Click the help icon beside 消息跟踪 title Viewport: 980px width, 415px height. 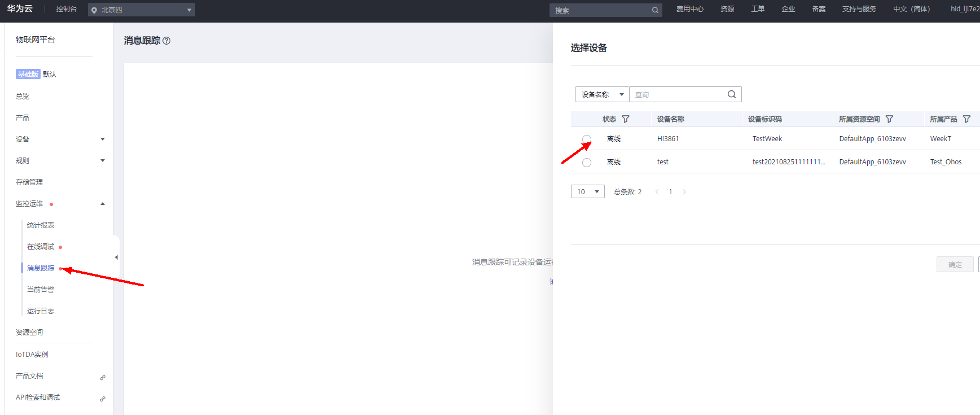coord(166,41)
